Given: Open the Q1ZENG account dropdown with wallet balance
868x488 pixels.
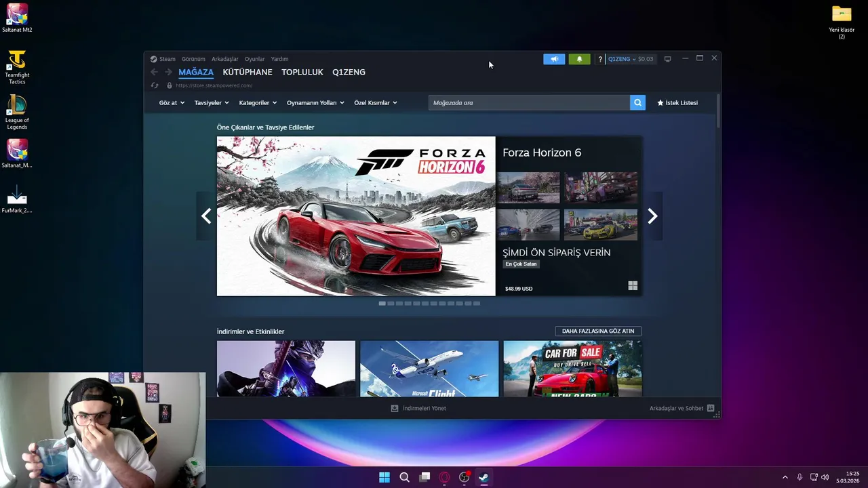Looking at the screenshot, I should (631, 59).
